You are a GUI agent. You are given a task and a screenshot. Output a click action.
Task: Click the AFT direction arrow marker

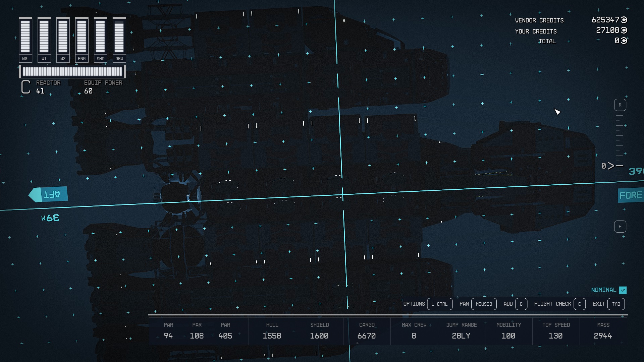(49, 194)
